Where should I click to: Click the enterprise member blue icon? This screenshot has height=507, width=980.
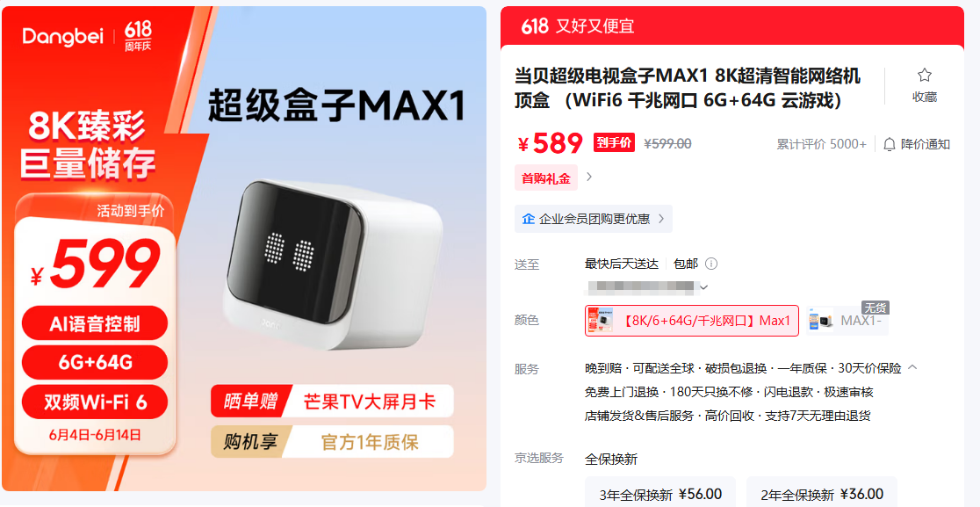528,219
